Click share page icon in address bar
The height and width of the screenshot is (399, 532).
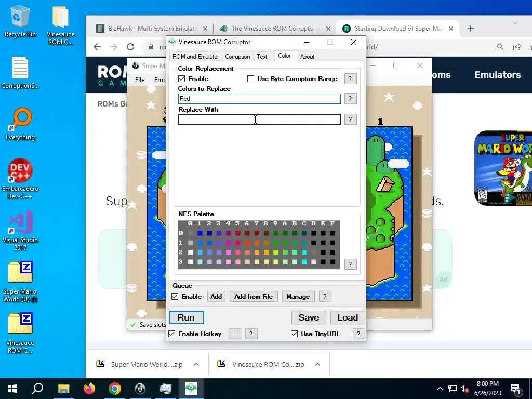coord(517,47)
